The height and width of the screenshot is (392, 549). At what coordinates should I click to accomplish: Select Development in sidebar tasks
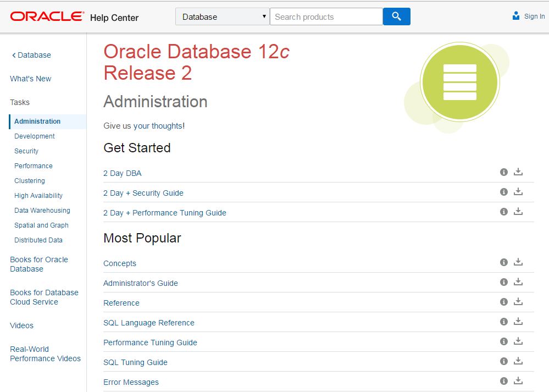(x=34, y=136)
